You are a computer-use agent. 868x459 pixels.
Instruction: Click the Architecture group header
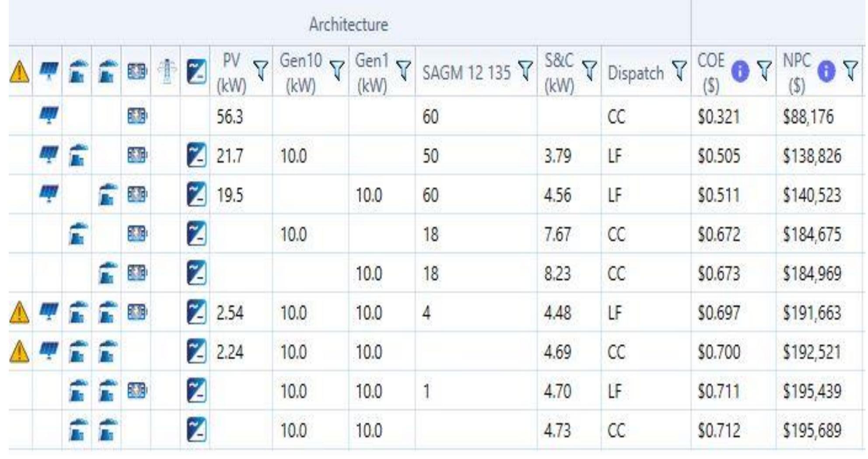click(349, 24)
